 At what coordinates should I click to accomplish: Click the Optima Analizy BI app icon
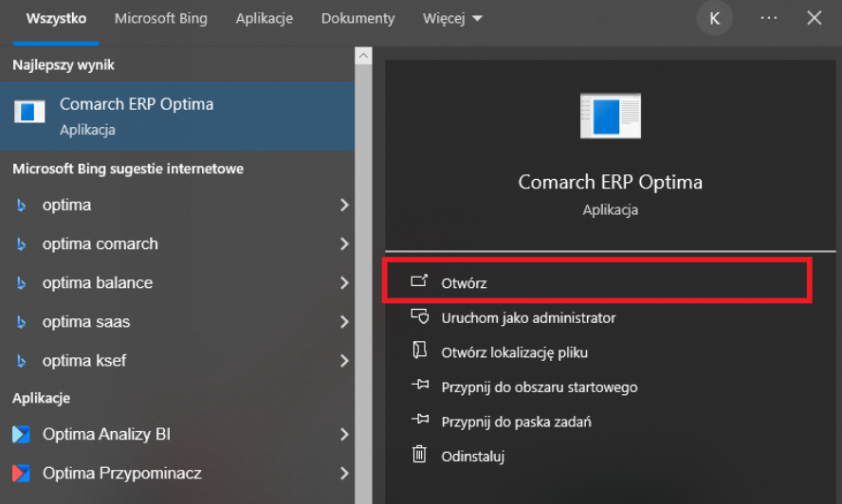[21, 434]
